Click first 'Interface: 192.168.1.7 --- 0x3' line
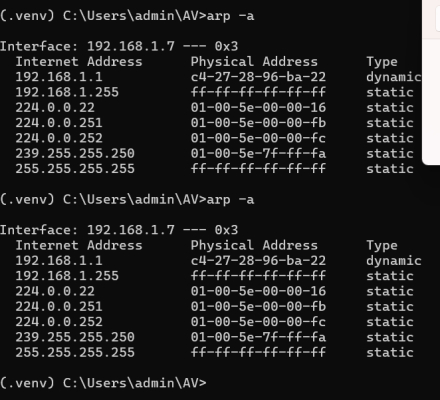 [x=119, y=46]
